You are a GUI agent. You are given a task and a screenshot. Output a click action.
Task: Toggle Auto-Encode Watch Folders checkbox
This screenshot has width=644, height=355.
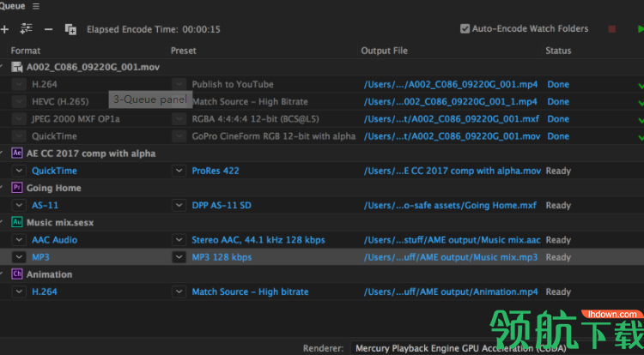click(465, 28)
